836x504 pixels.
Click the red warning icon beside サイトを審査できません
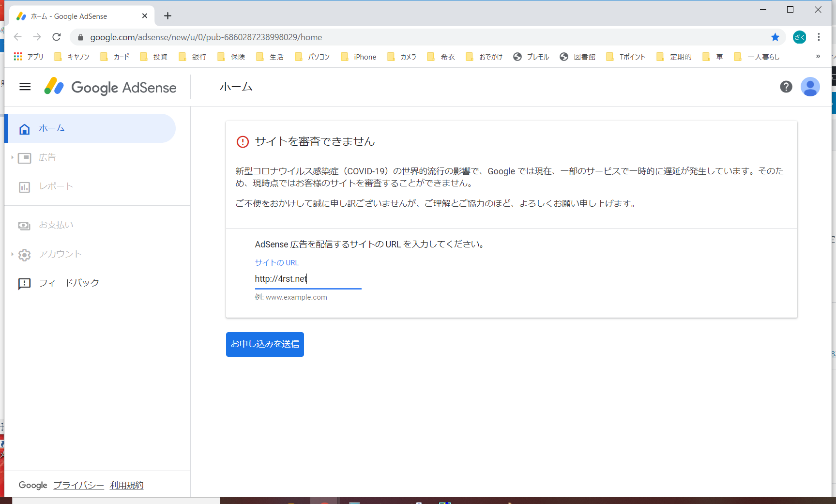243,142
